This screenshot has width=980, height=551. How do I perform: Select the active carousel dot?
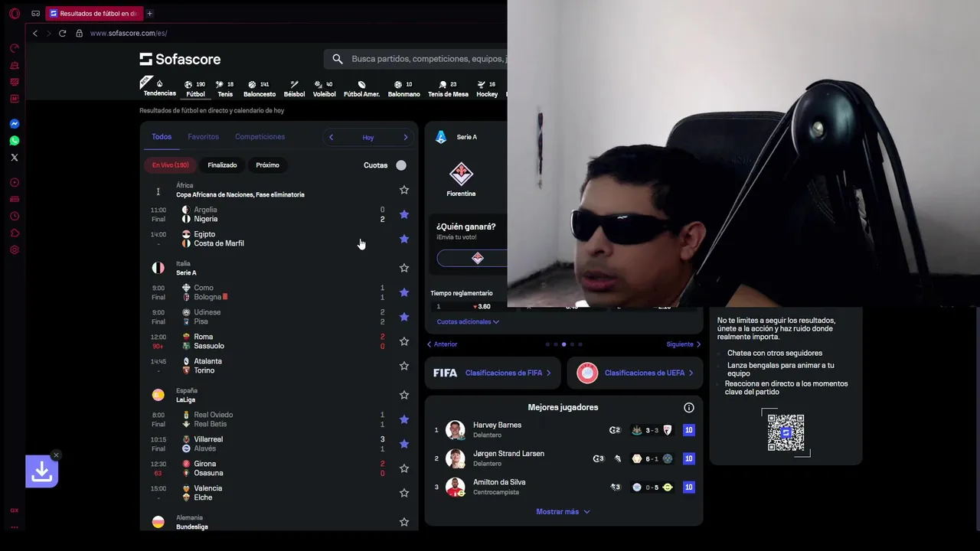[563, 344]
